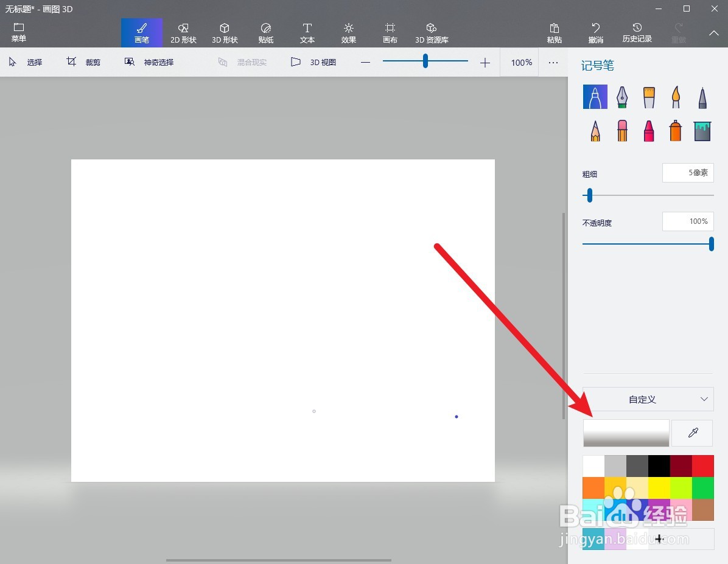
Task: Pick the orange color swatch
Action: coord(594,488)
